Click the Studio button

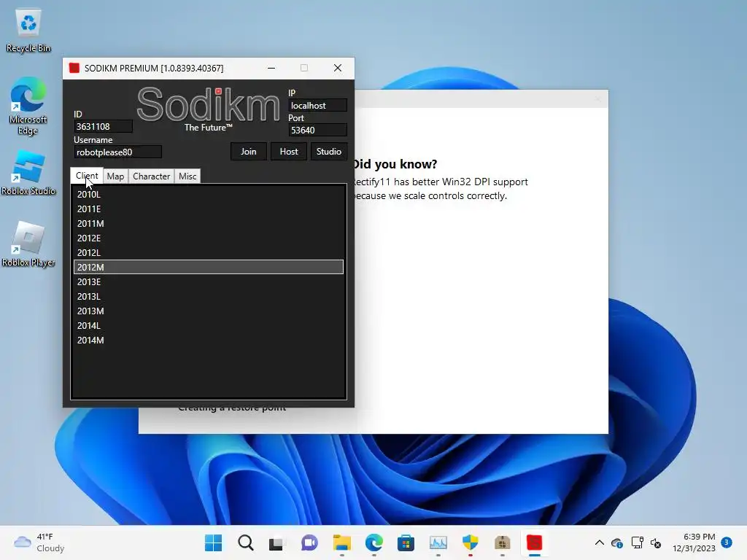click(x=329, y=152)
